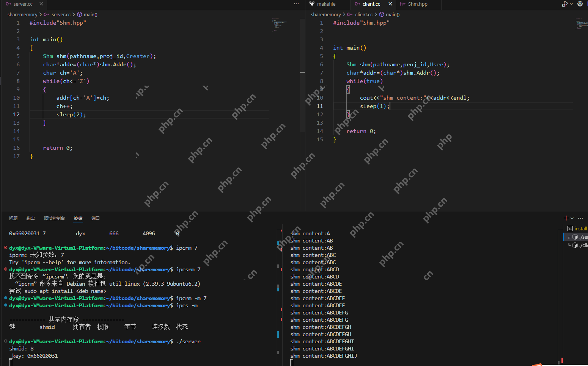The image size is (588, 366).
Task: Open main() breadcrumb in client.cc editor
Action: point(393,14)
